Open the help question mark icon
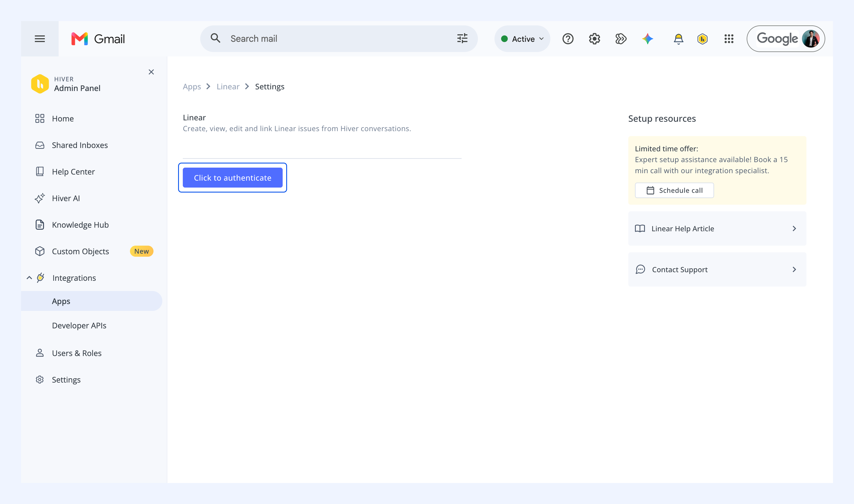The width and height of the screenshot is (854, 504). point(568,39)
